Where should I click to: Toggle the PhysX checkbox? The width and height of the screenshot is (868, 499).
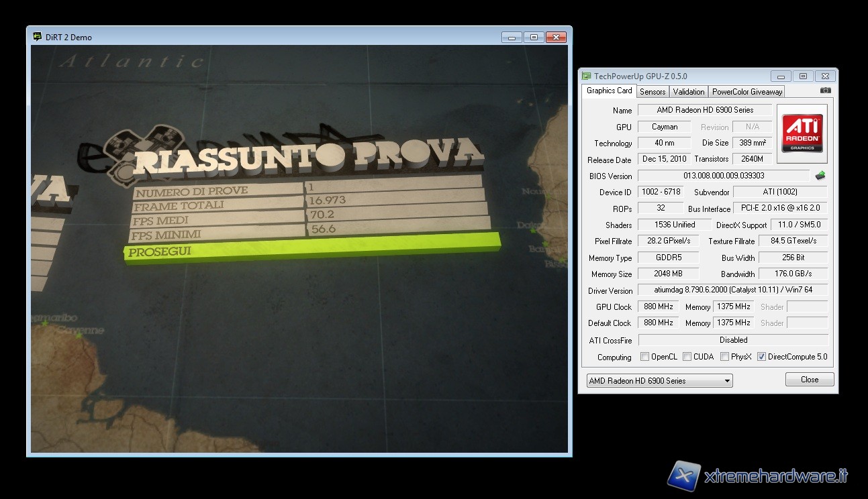(725, 357)
